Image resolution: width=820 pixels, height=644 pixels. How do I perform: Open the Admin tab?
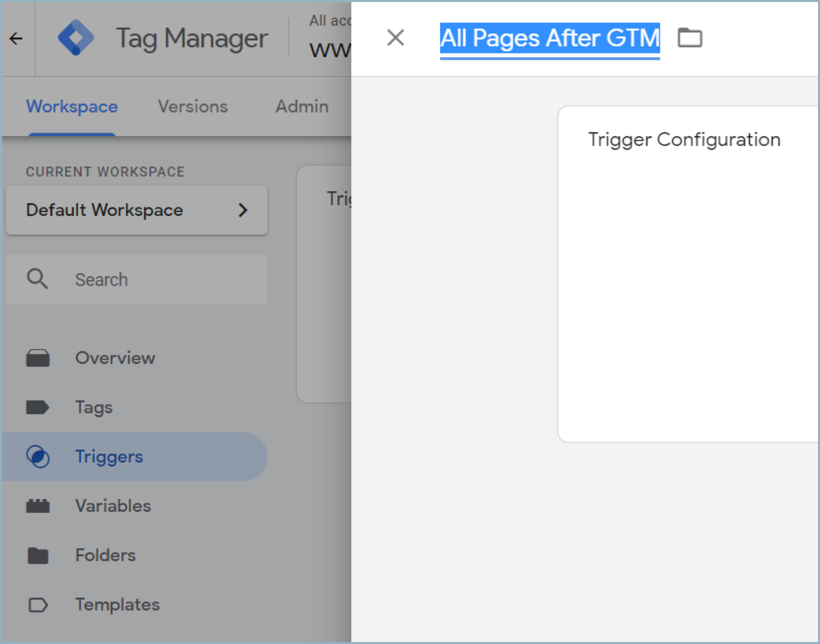pyautogui.click(x=302, y=107)
